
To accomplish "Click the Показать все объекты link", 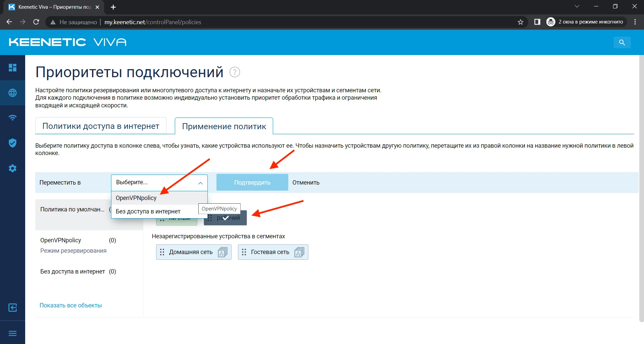I will [70, 305].
